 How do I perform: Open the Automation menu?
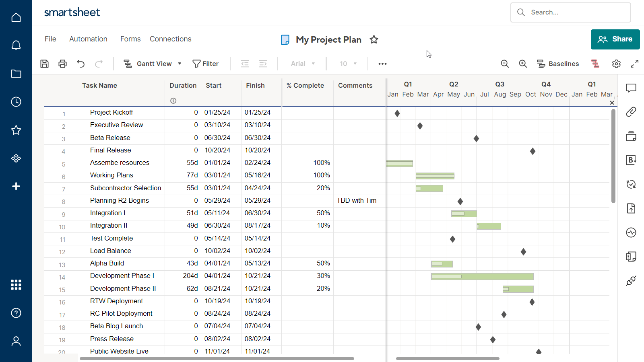point(88,39)
